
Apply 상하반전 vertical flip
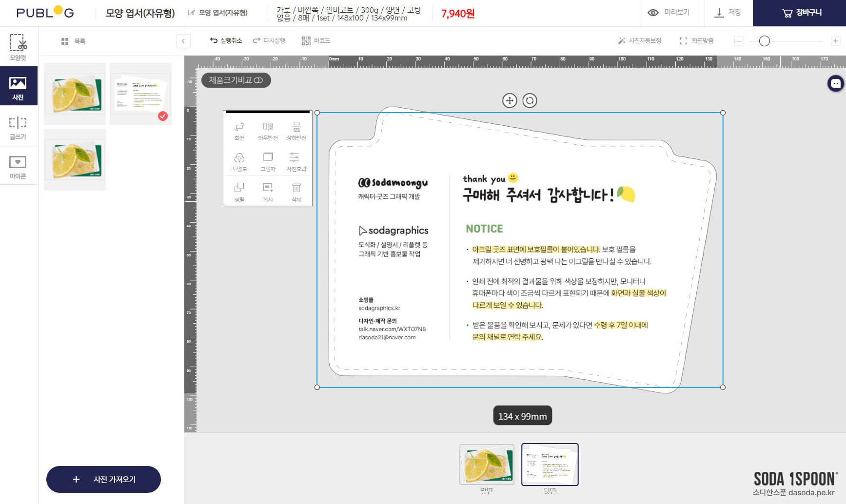(296, 131)
